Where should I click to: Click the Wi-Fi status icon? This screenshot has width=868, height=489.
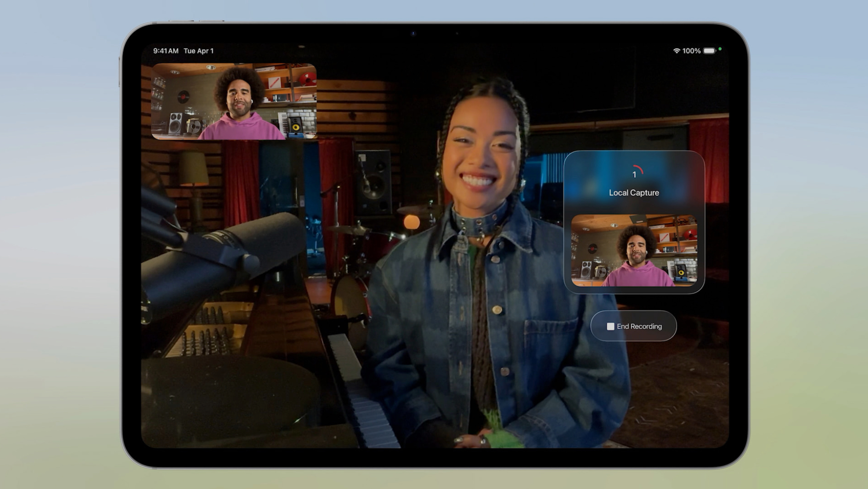(x=677, y=51)
